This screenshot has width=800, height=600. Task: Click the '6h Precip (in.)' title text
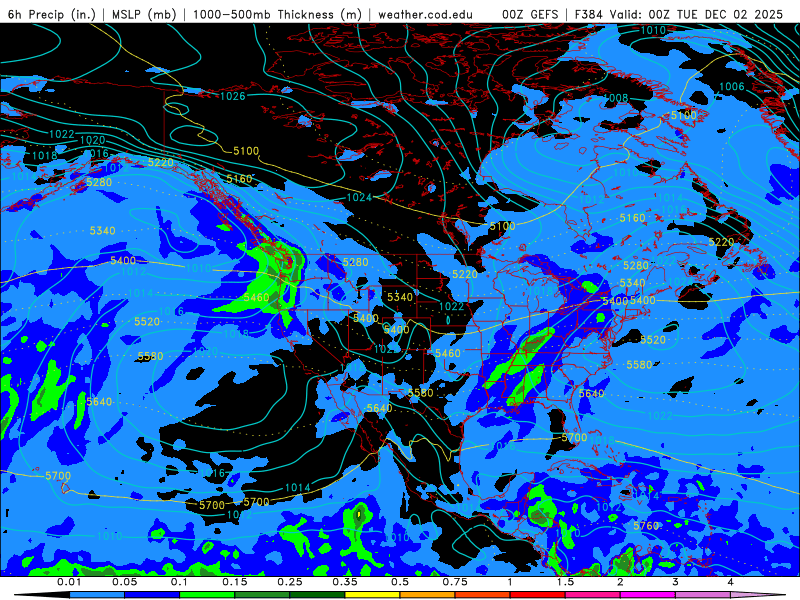coord(52,14)
